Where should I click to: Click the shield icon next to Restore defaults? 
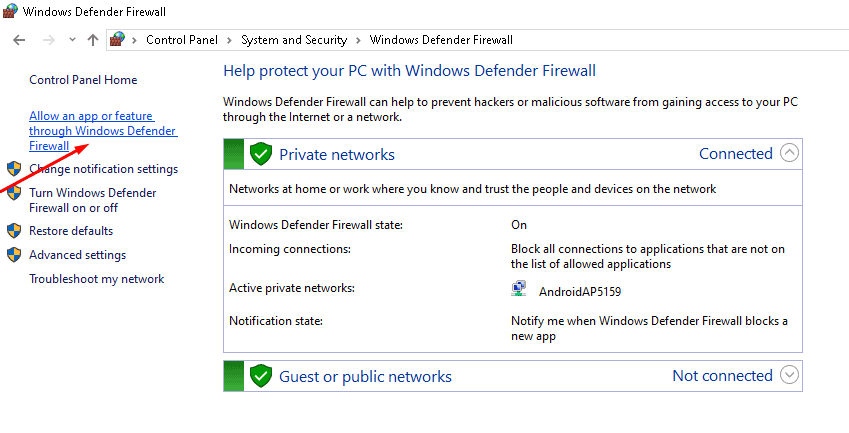(x=14, y=231)
